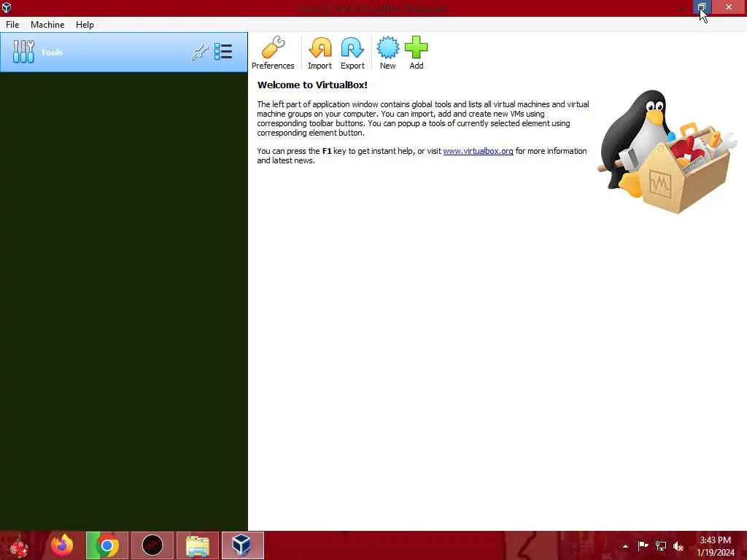Click the black circular app taskbar icon
Image resolution: width=747 pixels, height=560 pixels.
pos(152,545)
